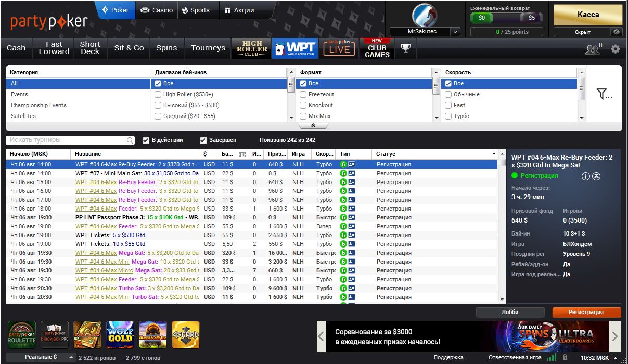Open the Sit & Go tab

(129, 48)
